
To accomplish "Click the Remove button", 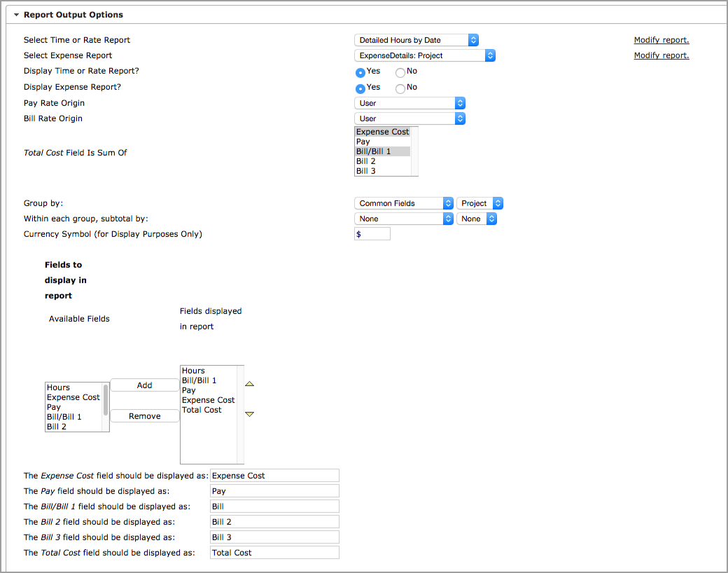I will coord(144,416).
